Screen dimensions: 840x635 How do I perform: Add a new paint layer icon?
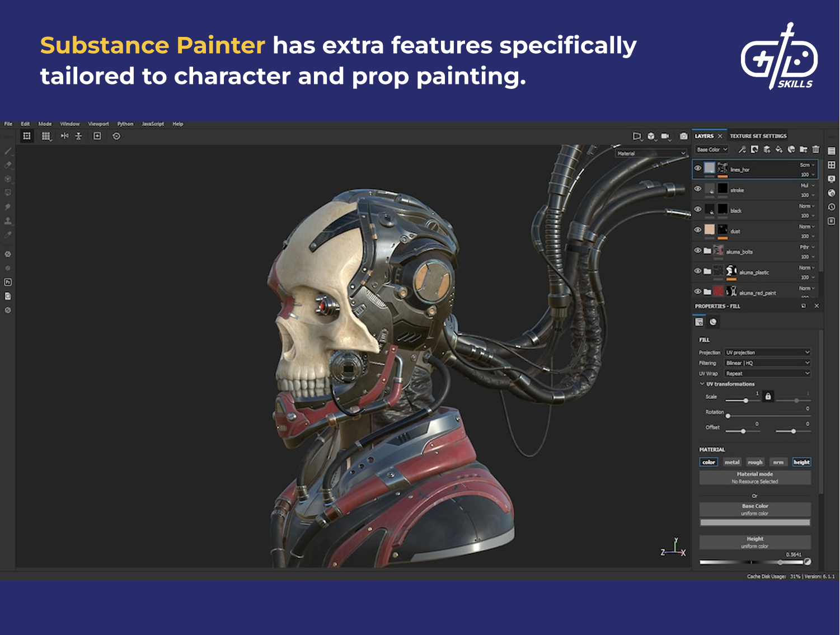(767, 149)
